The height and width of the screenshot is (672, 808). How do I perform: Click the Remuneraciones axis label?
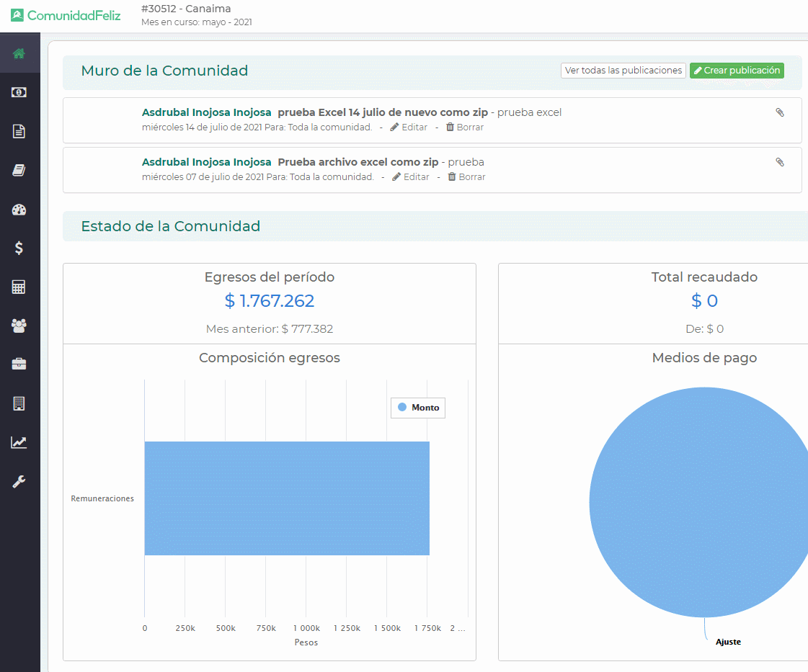tap(102, 498)
